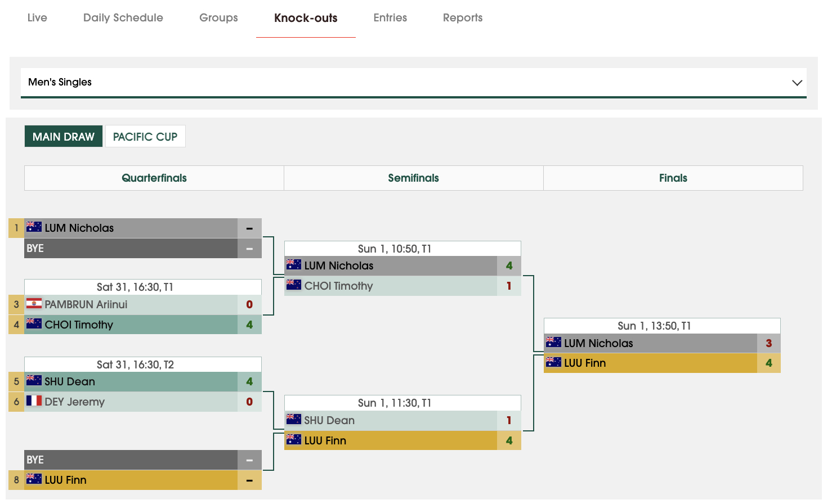The width and height of the screenshot is (832, 504).
Task: Click CHOI Timothy's flag in the quarterfinals
Action: pyautogui.click(x=34, y=323)
